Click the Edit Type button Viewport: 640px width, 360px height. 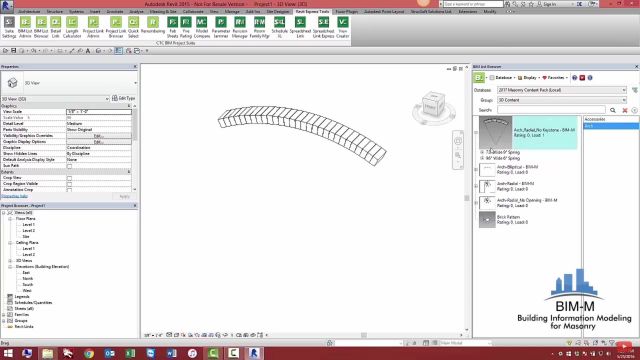(124, 98)
